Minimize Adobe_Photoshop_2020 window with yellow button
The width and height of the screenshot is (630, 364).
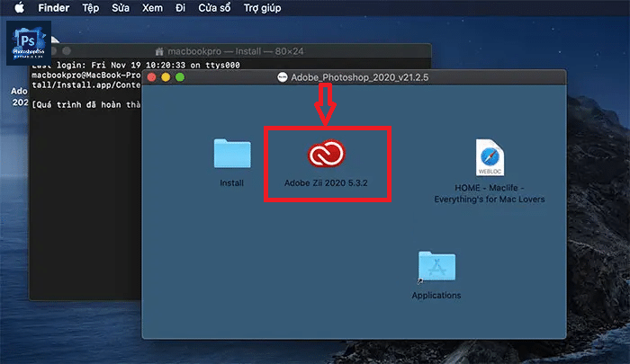coord(166,77)
